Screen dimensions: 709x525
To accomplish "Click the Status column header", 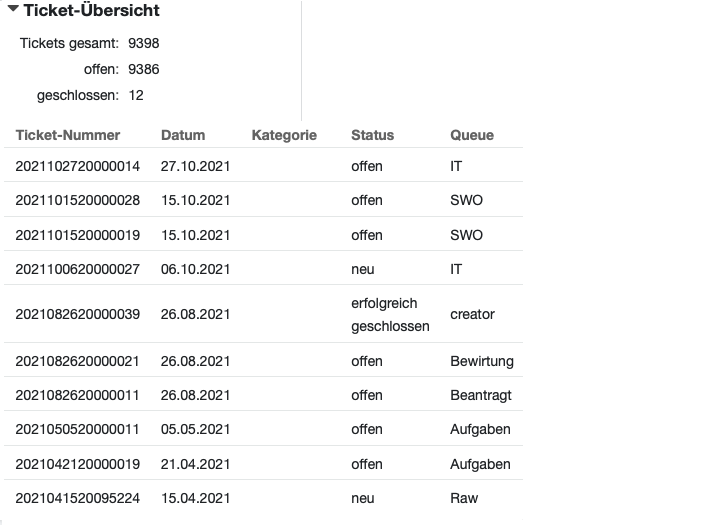I will (x=372, y=135).
